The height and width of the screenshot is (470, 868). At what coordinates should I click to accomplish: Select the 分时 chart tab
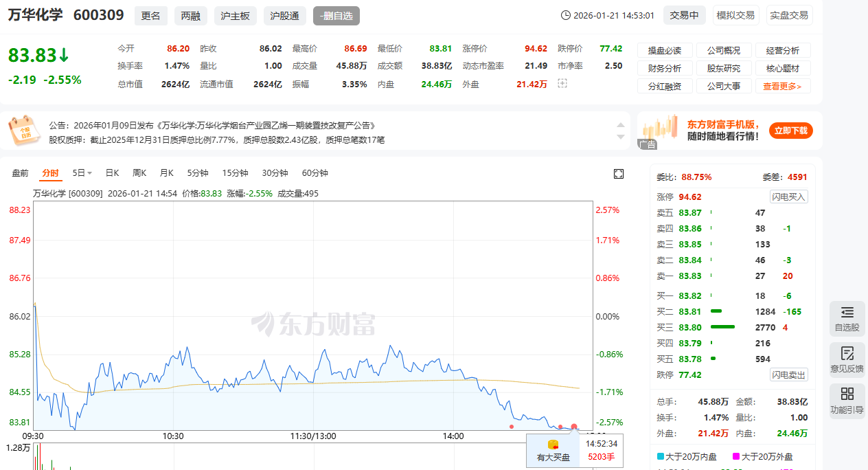click(x=50, y=173)
